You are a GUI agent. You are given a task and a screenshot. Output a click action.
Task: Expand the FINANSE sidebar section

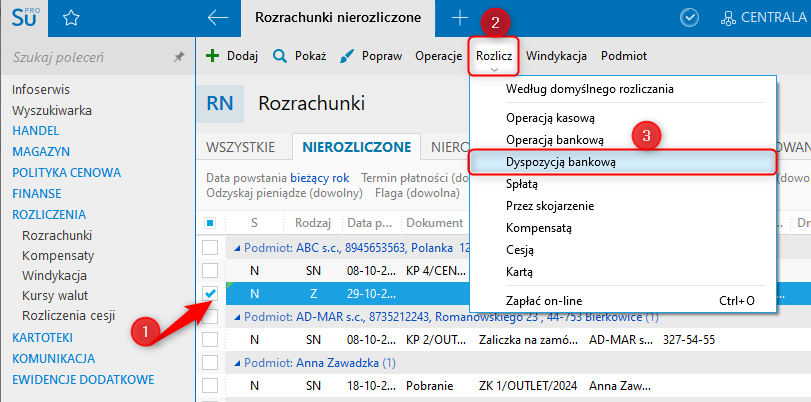[37, 194]
